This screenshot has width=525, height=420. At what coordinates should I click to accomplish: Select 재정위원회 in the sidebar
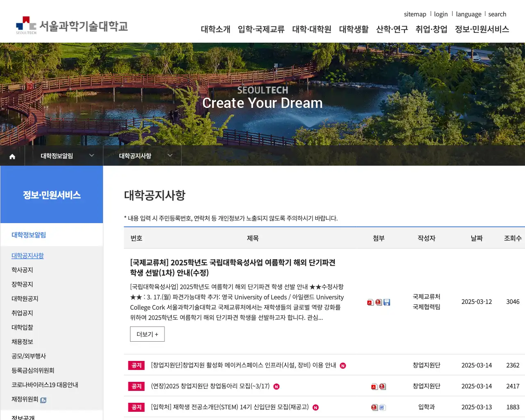[25, 399]
